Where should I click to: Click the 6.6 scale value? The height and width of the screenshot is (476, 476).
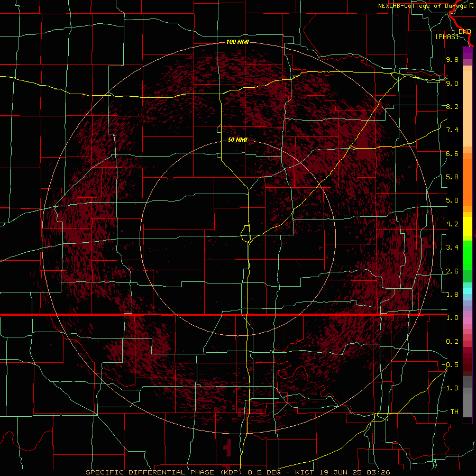(x=452, y=153)
